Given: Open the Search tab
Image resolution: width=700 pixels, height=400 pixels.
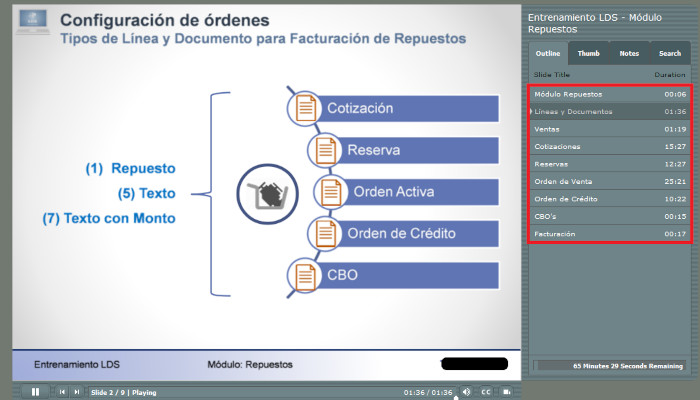Looking at the screenshot, I should [669, 53].
